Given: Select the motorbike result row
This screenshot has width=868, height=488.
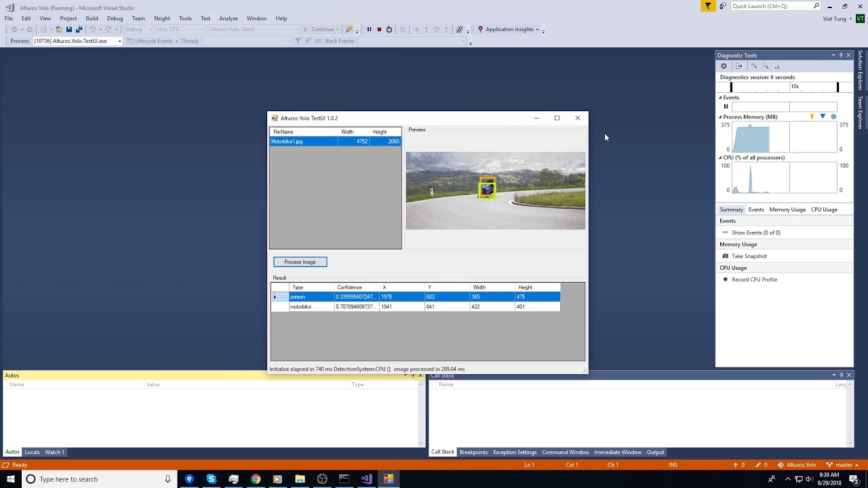Looking at the screenshot, I should pyautogui.click(x=416, y=306).
